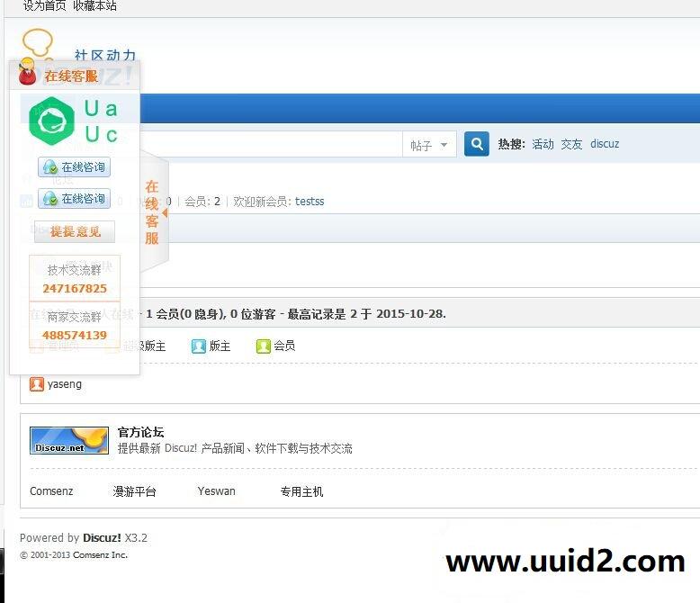700x603 pixels.
Task: Click the red customer service avatar icon
Action: [27, 71]
